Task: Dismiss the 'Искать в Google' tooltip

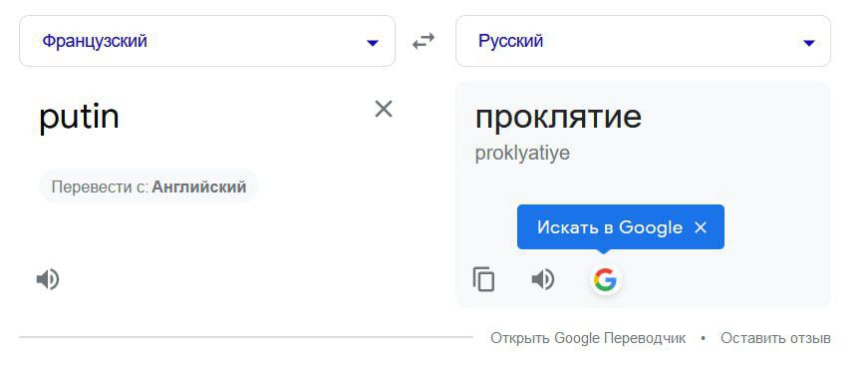Action: (x=701, y=227)
